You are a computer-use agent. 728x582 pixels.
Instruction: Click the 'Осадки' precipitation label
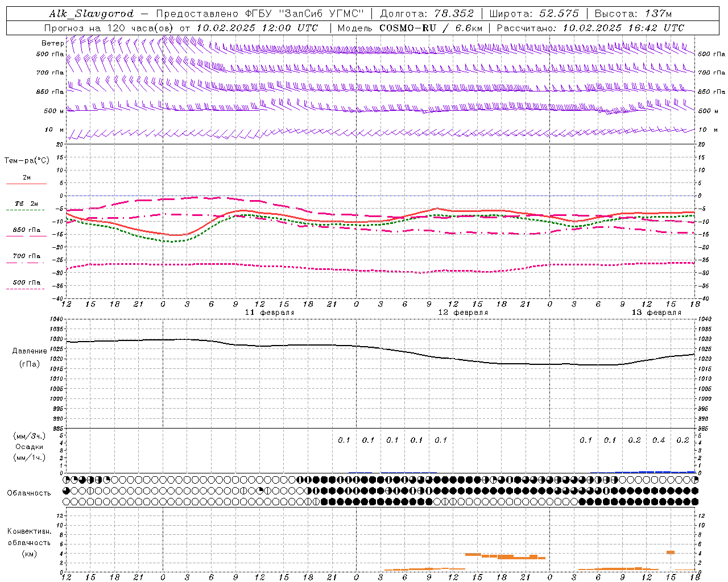pos(30,447)
